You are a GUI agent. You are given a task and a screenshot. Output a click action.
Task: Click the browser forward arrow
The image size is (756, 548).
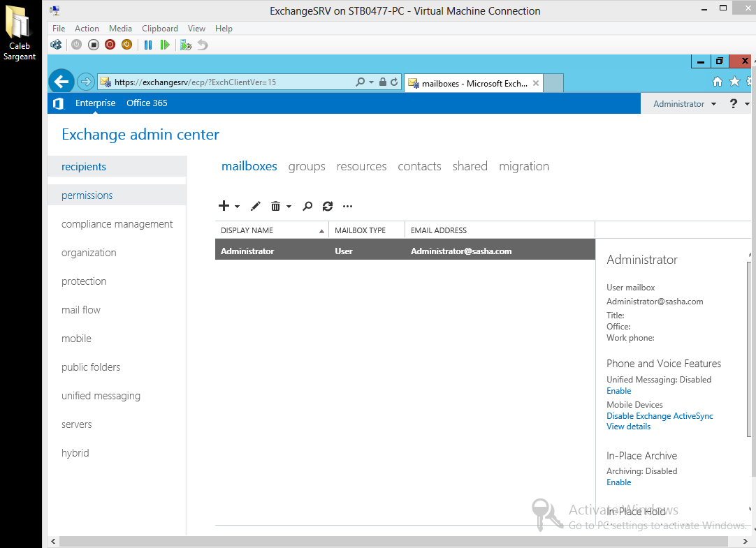pyautogui.click(x=85, y=82)
